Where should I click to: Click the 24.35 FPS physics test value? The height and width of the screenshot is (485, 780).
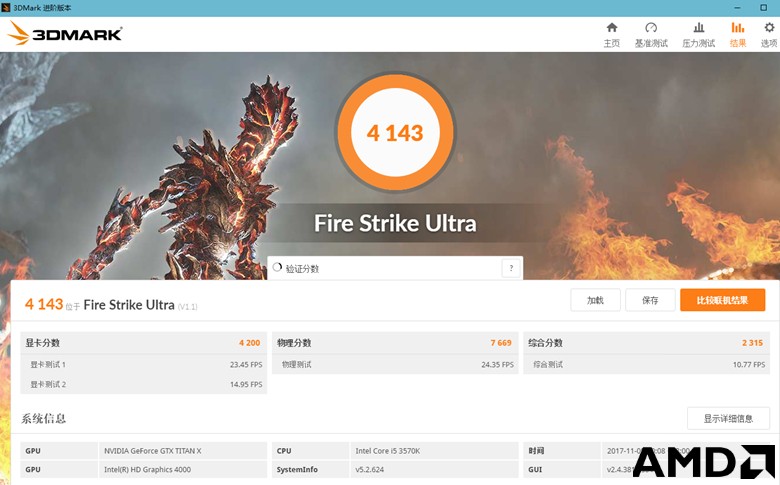(x=497, y=365)
